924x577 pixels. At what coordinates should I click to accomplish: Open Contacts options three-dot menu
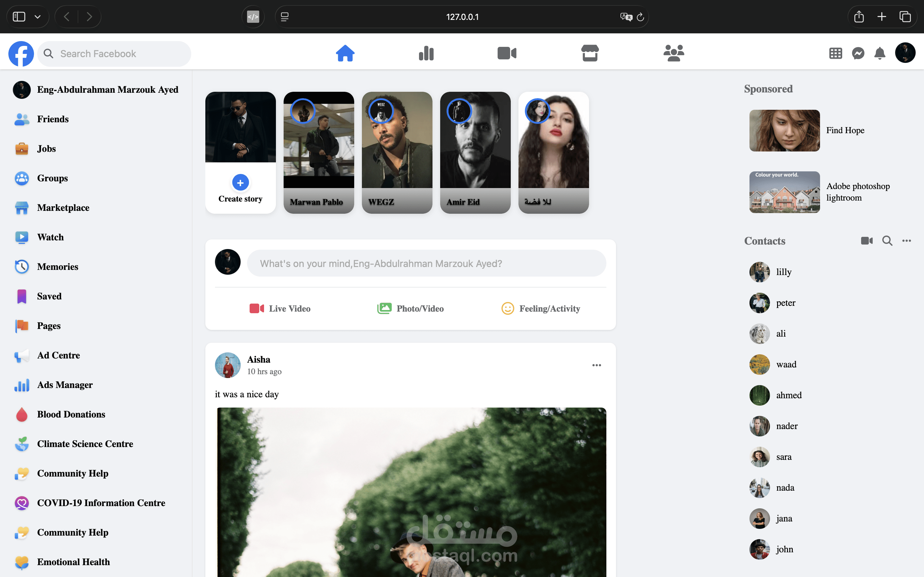click(906, 241)
